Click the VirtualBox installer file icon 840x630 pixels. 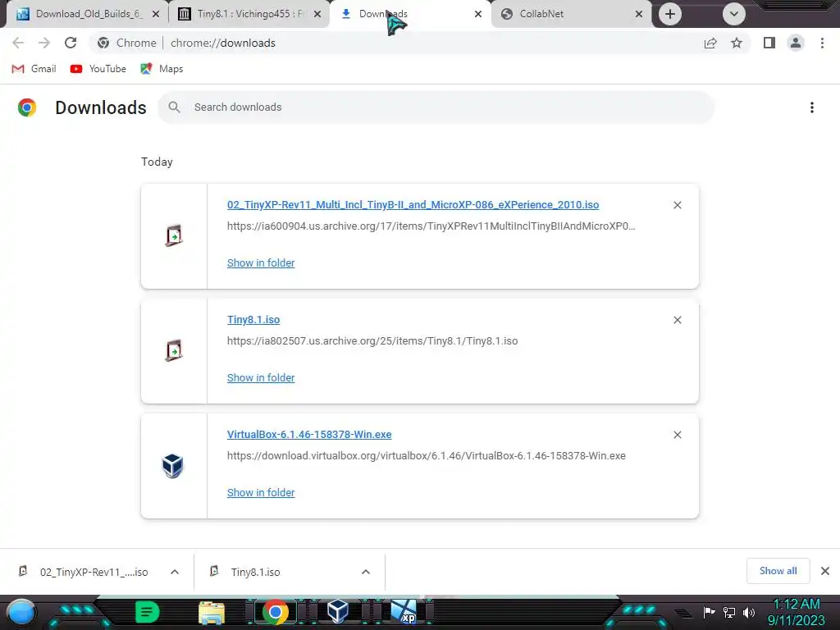173,466
